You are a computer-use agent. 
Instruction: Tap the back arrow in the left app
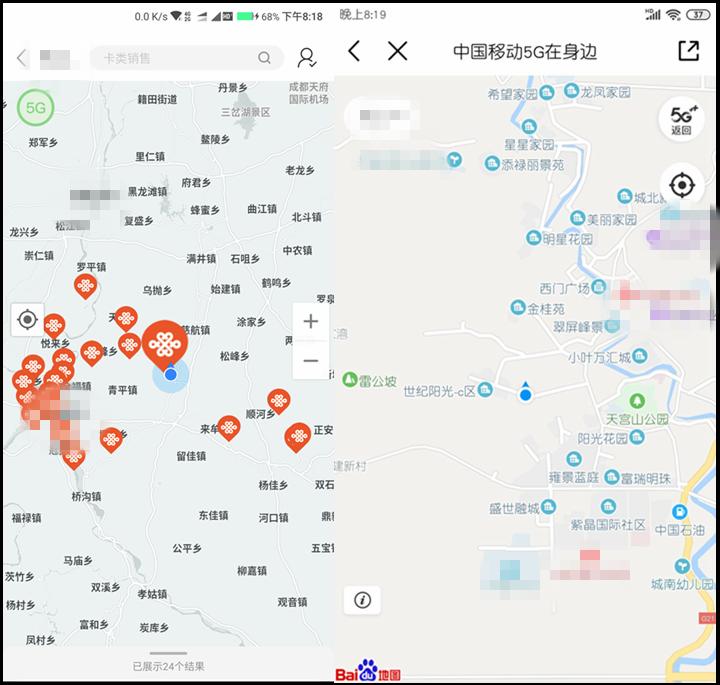pos(21,58)
